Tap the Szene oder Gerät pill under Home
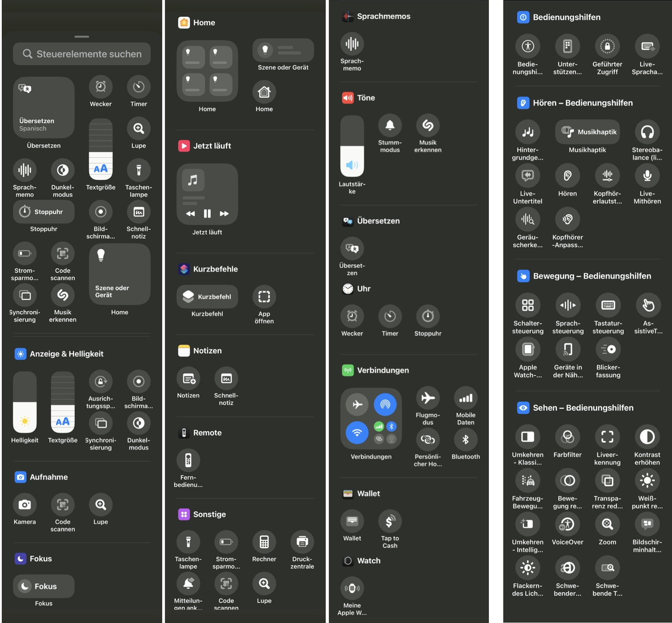The width and height of the screenshot is (672, 623). (x=283, y=50)
